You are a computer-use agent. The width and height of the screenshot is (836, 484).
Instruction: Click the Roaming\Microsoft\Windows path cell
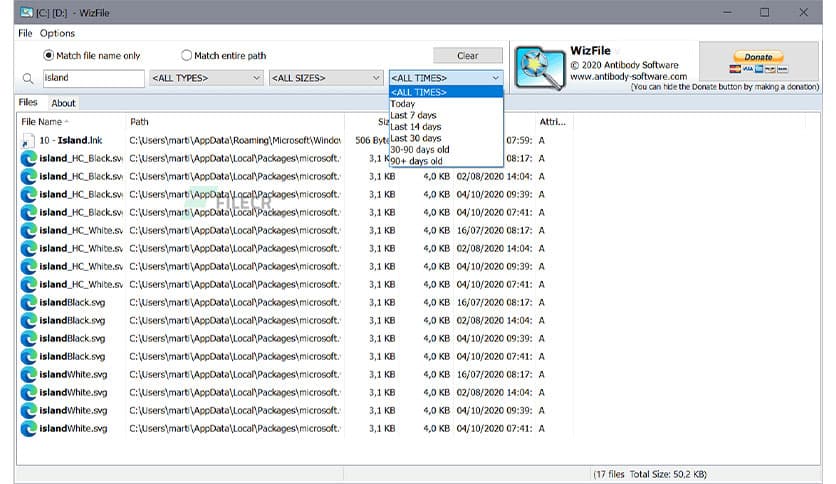[235, 141]
